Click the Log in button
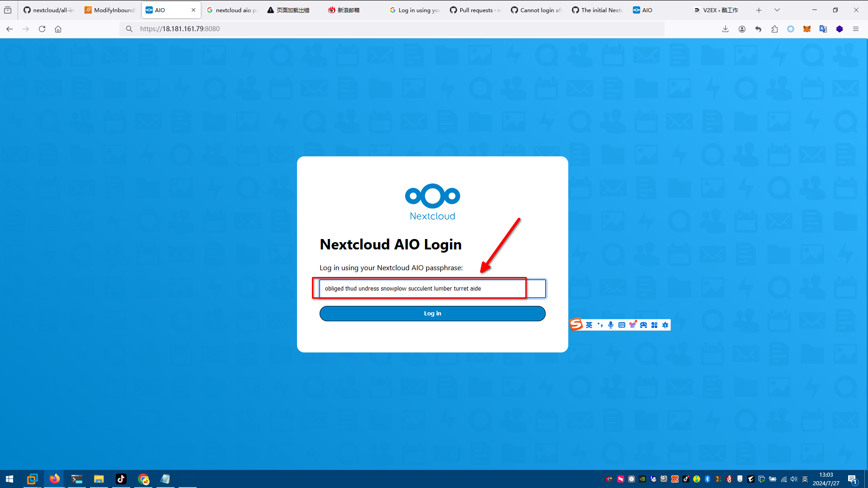Screen dimensions: 868x488 [432, 314]
